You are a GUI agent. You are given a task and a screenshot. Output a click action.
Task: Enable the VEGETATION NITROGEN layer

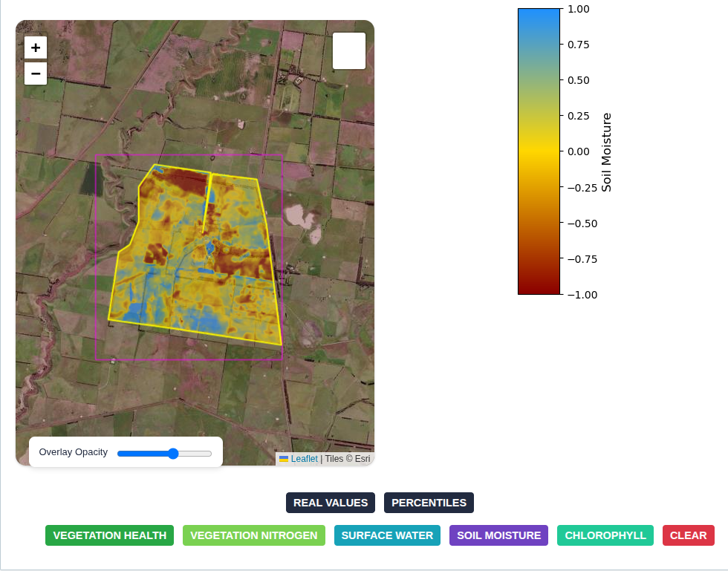coord(253,535)
